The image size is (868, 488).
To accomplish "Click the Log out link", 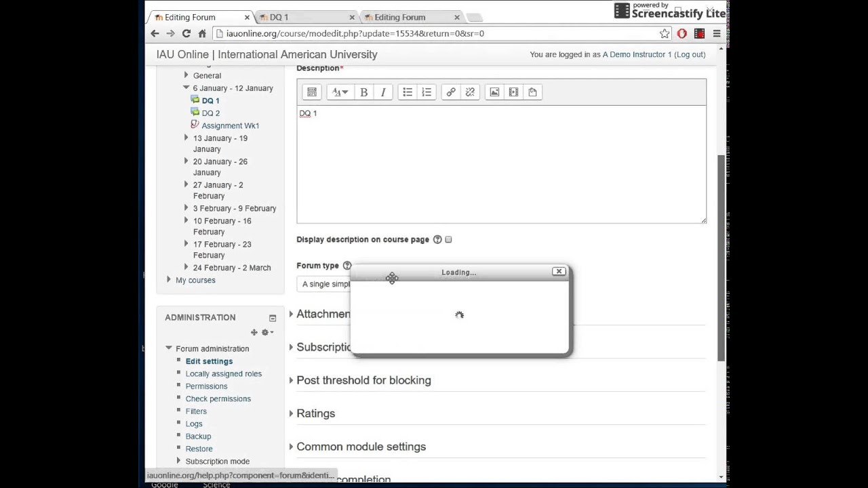I will (x=690, y=54).
